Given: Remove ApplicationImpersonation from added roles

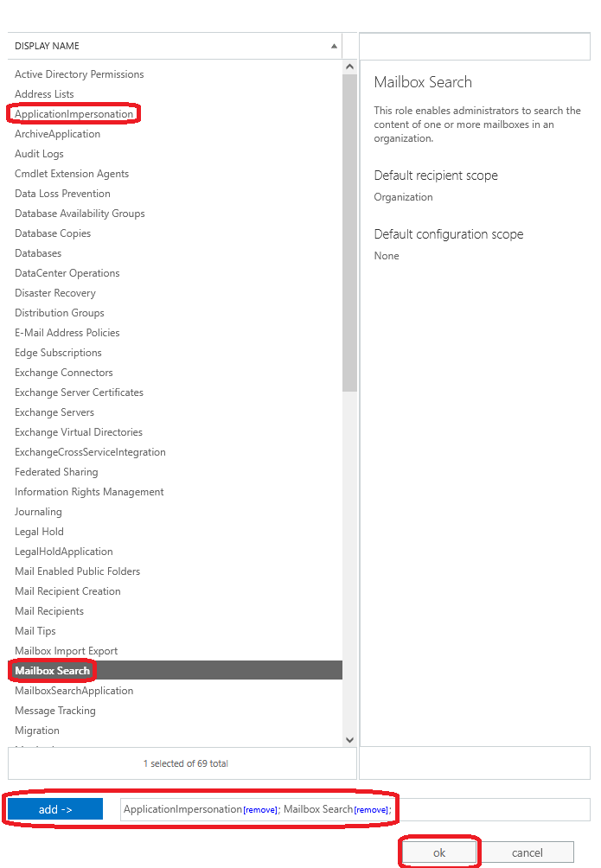Looking at the screenshot, I should pyautogui.click(x=260, y=810).
